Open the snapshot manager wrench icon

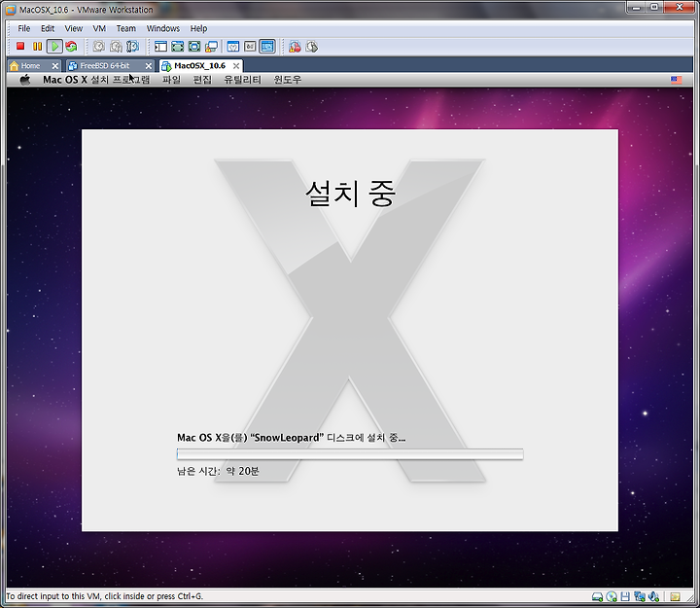(133, 46)
